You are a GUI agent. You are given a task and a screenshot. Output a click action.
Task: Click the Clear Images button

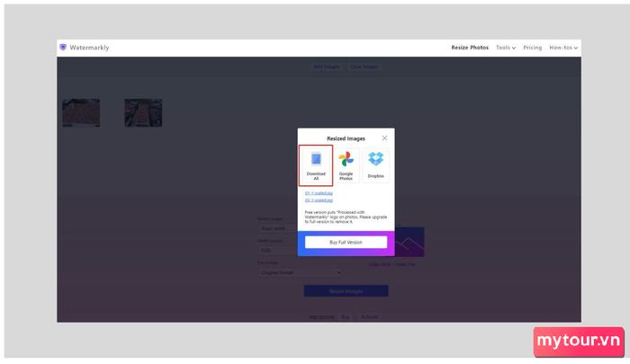[x=364, y=67]
